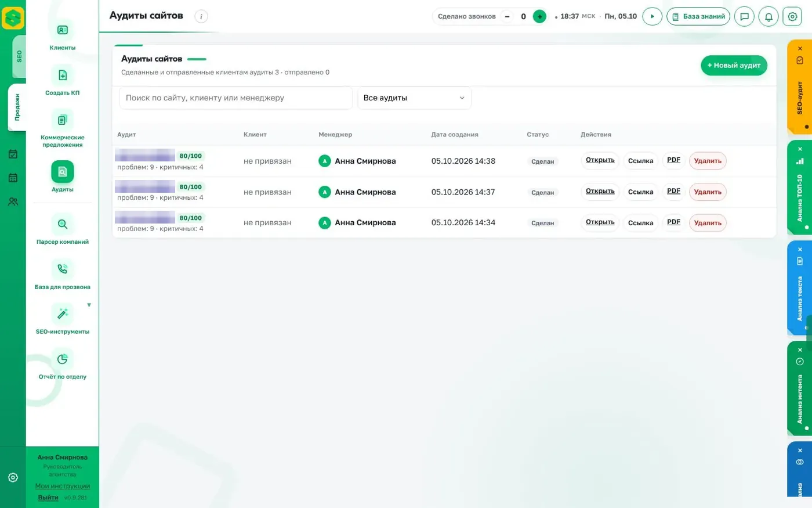The height and width of the screenshot is (508, 812).
Task: Open the audit created at 14:38
Action: point(600,161)
